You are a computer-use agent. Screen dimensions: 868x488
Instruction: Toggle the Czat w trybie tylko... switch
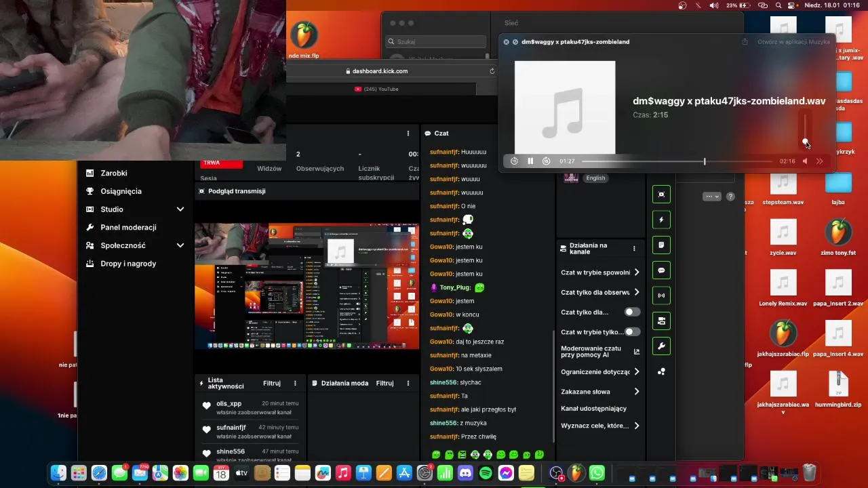632,332
